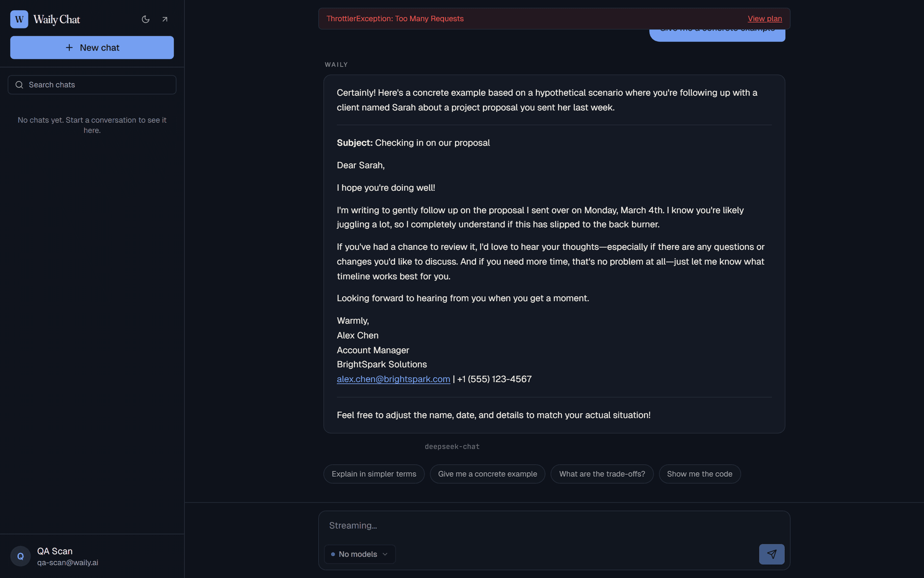Choose the Explain in simpler terms suggestion
Screen dimensions: 924x578
374,474
